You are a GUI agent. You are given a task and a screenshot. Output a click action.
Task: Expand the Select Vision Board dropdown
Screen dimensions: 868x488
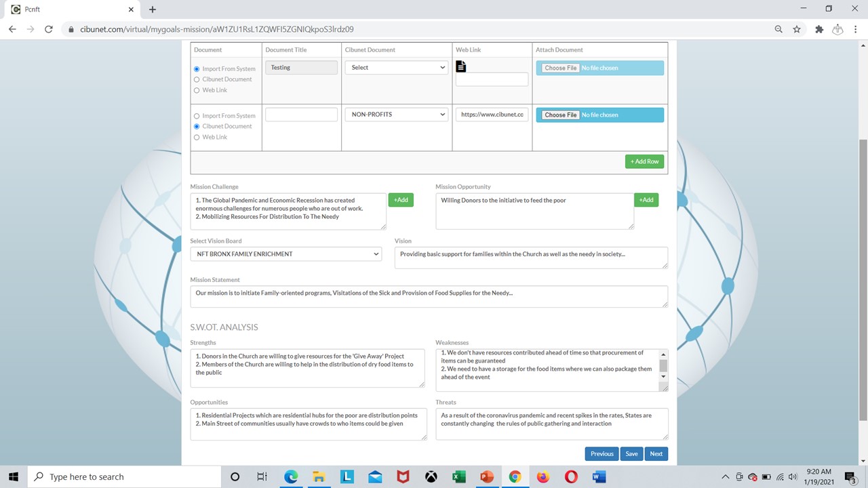point(286,254)
